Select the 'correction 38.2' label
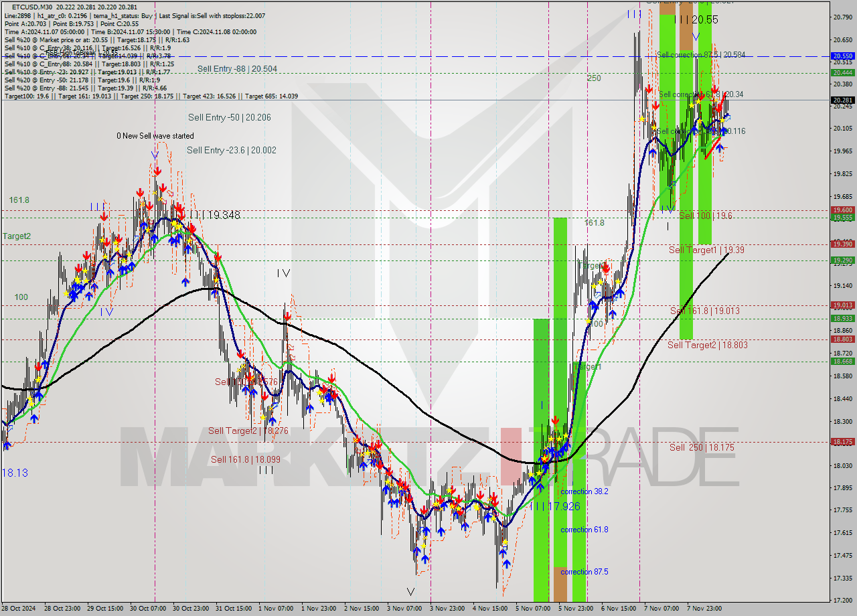Viewport: 857px width, 616px height. pos(585,491)
